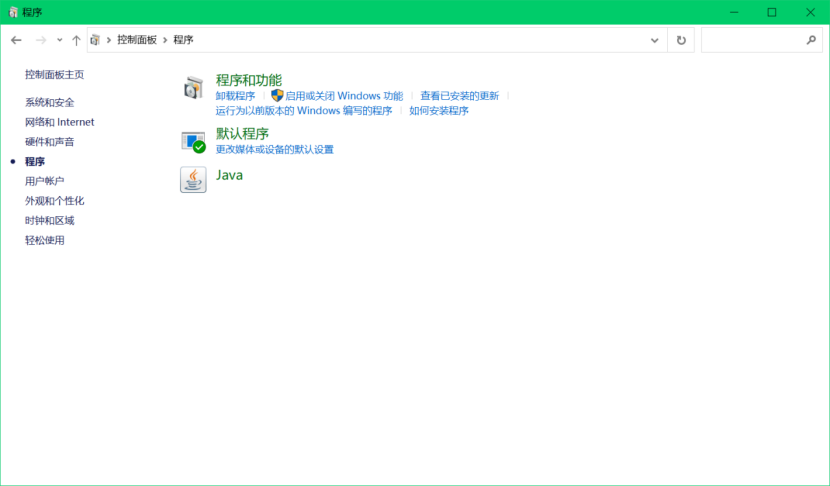
Task: Click the window title bar program icon
Action: pyautogui.click(x=13, y=12)
